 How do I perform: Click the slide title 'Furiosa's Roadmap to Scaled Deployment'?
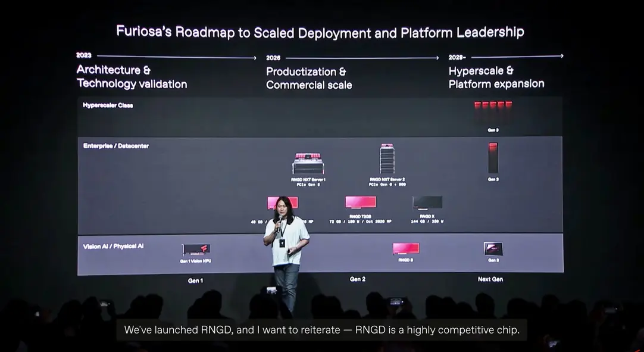(x=320, y=32)
